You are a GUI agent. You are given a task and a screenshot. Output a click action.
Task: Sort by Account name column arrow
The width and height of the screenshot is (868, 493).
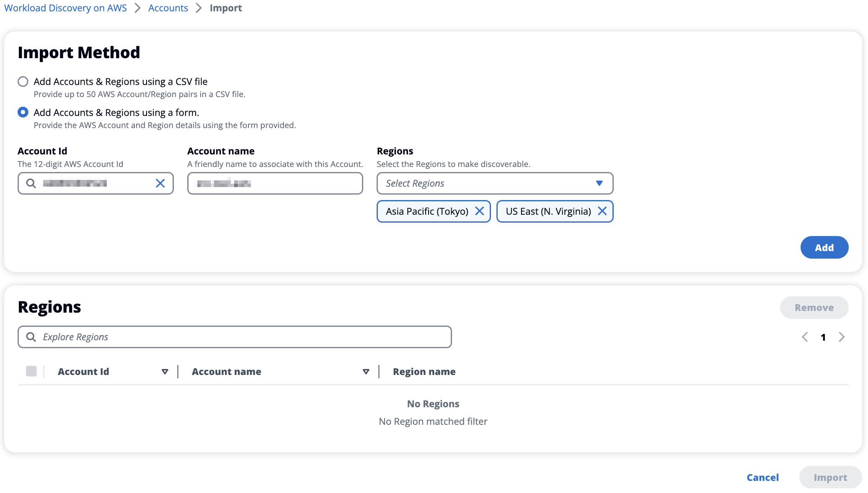click(x=366, y=372)
